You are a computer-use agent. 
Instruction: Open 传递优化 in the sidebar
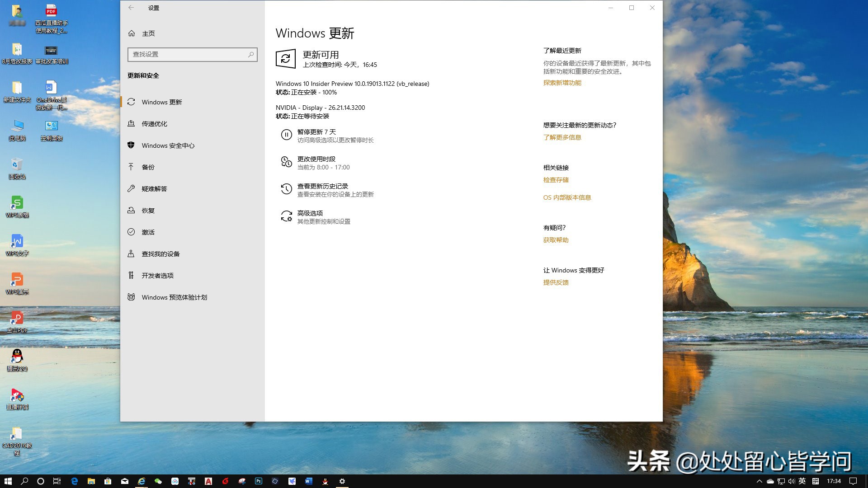(x=154, y=123)
